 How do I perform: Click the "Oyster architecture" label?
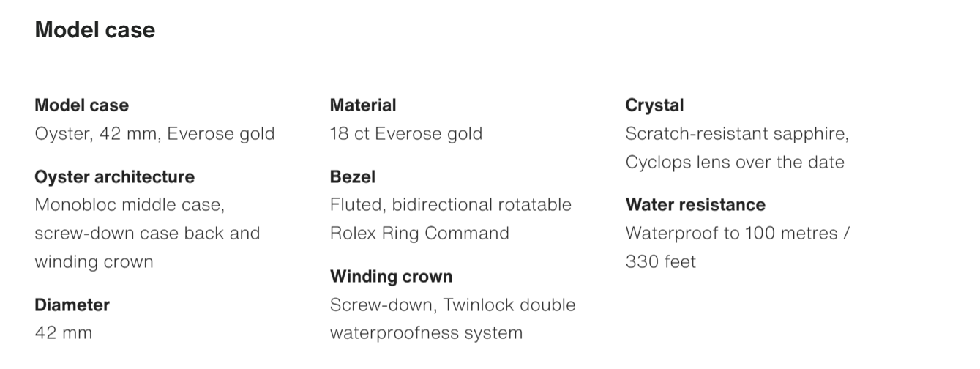[114, 177]
